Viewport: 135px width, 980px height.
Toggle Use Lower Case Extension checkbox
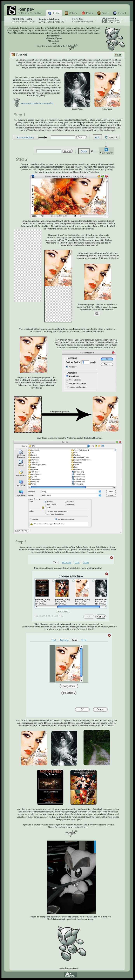[56, 519]
